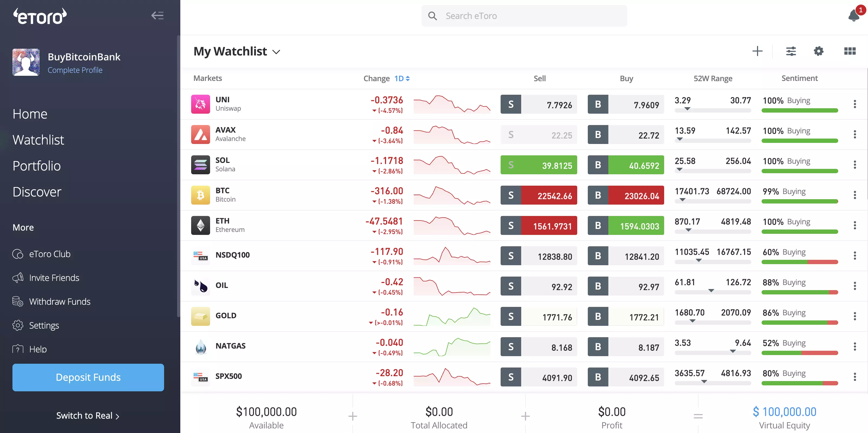Click the Avalanche AVAX logo
The image size is (868, 433).
click(x=201, y=134)
